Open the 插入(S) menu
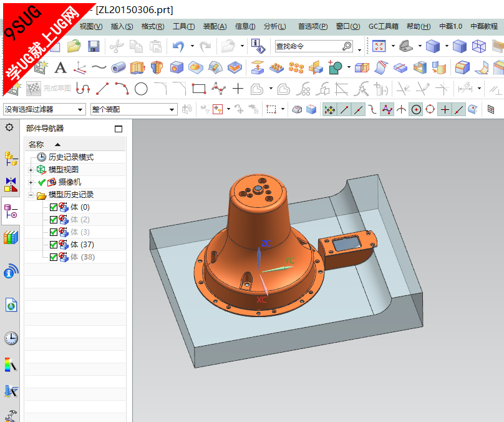 click(x=122, y=26)
